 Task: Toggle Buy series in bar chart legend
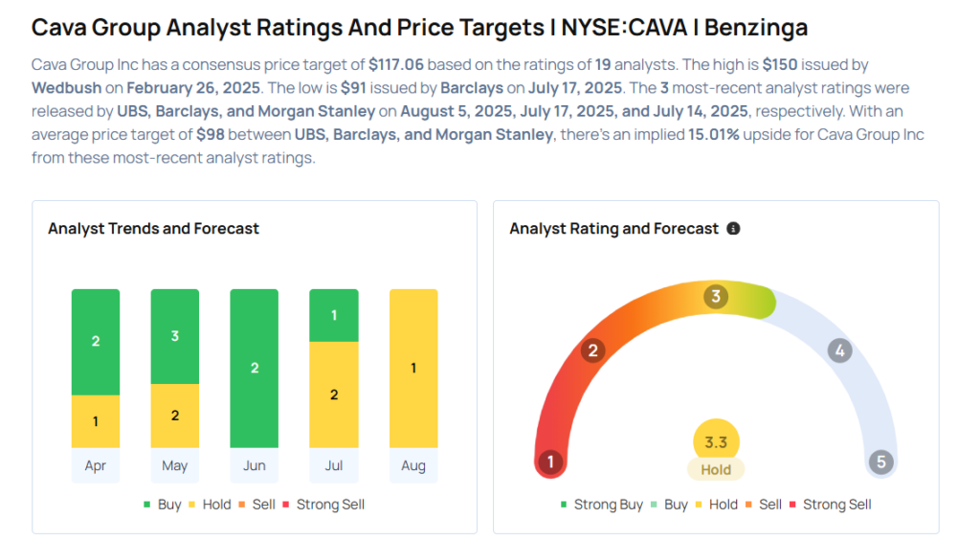[161, 505]
